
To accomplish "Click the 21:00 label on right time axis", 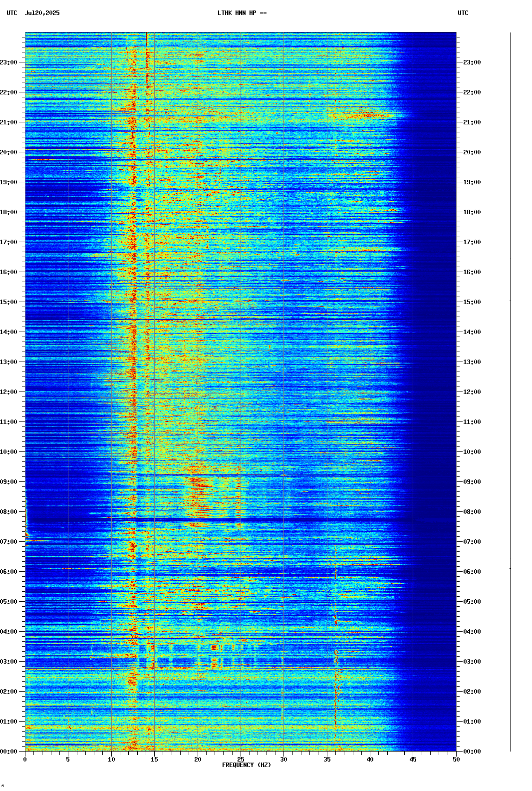I will (472, 122).
